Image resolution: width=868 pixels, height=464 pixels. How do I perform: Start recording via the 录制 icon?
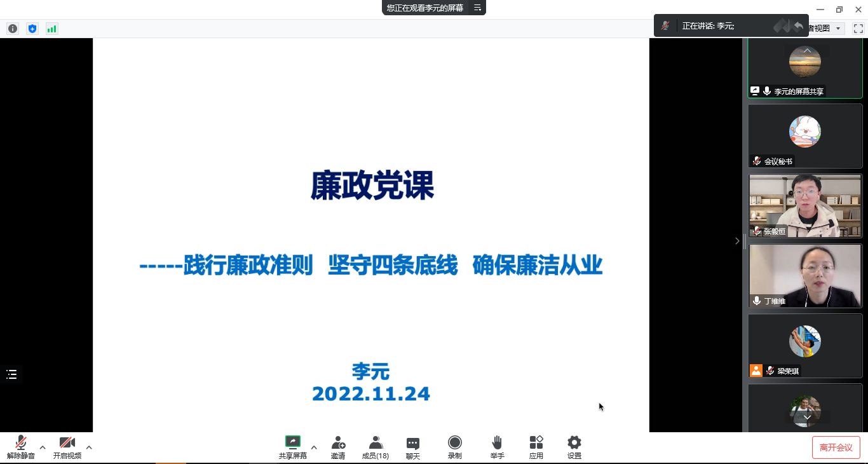click(454, 445)
